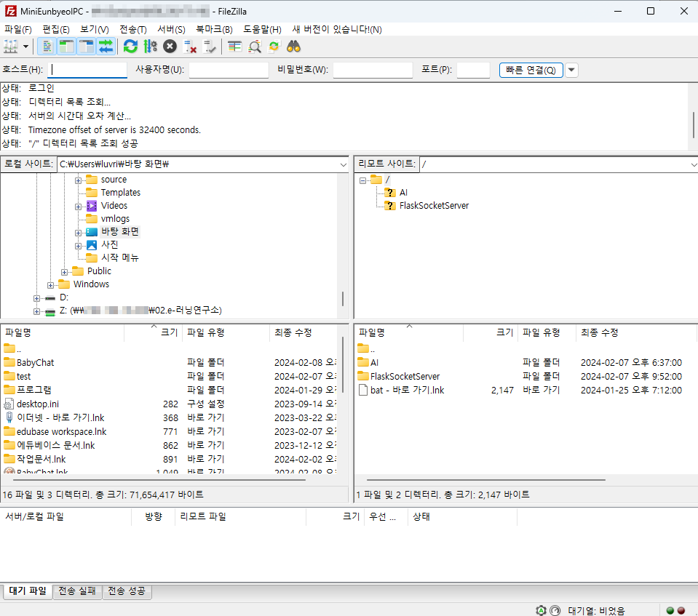Select 이더넷 - 바로 가기.lnk file
698x616 pixels.
[60, 417]
